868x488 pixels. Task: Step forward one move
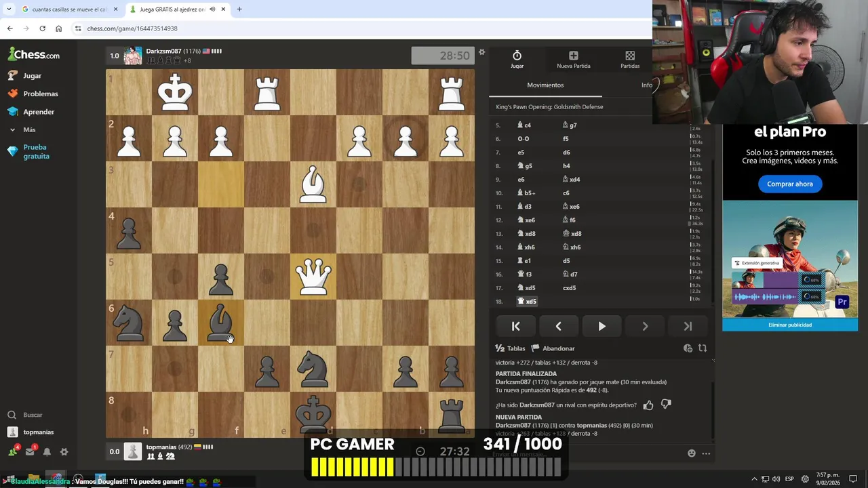click(x=645, y=326)
